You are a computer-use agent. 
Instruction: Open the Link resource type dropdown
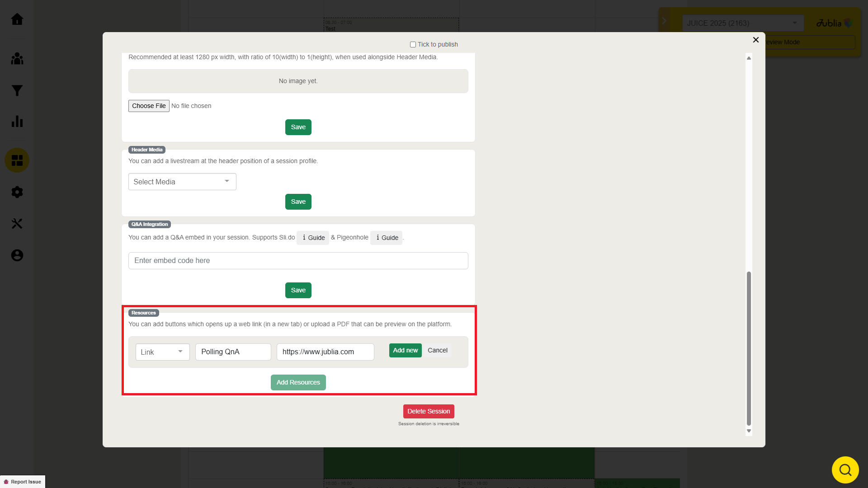[x=162, y=352]
